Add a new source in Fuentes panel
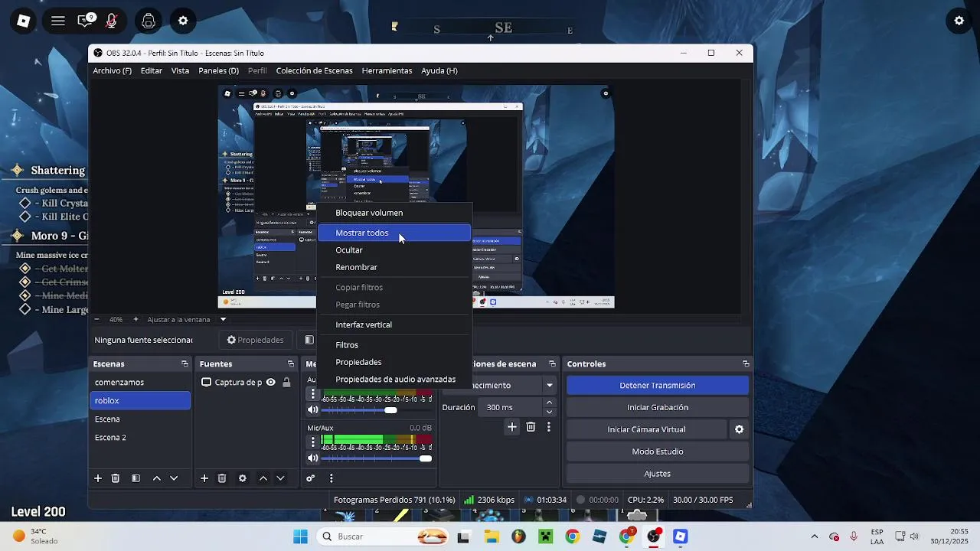980x551 pixels. [x=204, y=478]
